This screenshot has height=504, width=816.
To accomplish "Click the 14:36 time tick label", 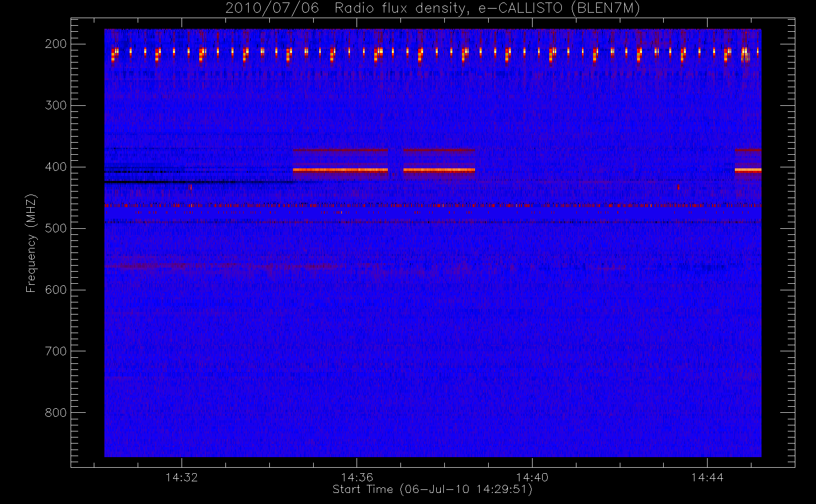I will pos(357,477).
